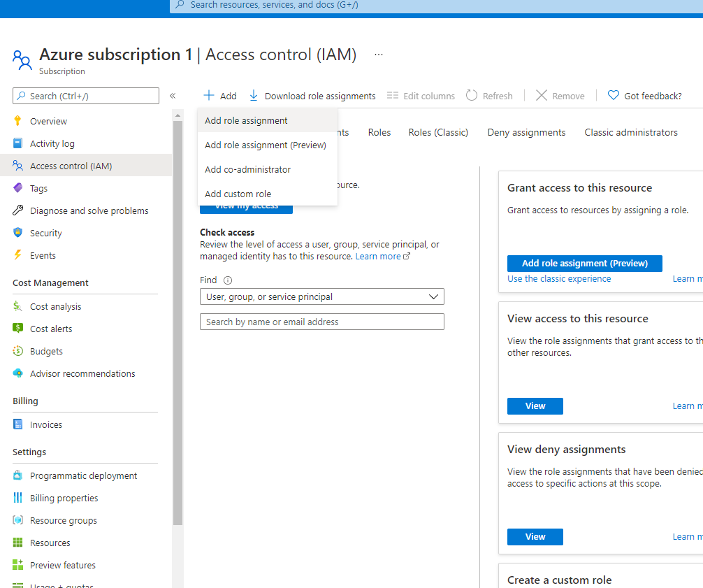Open Advisor recommendations
Image resolution: width=703 pixels, height=588 pixels.
(x=82, y=373)
